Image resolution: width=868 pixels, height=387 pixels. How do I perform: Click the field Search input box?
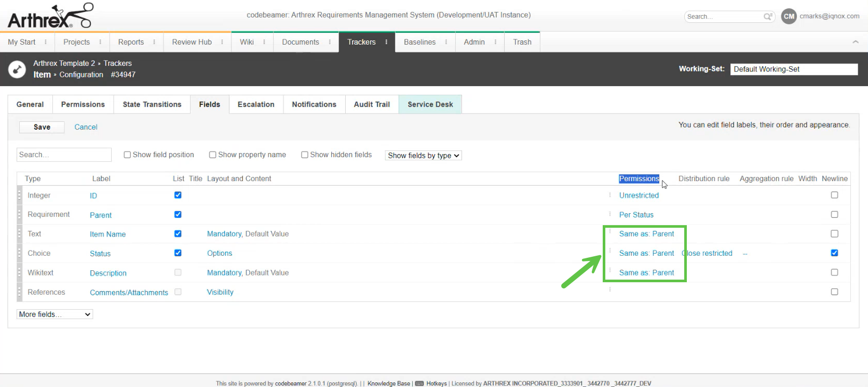(x=64, y=155)
